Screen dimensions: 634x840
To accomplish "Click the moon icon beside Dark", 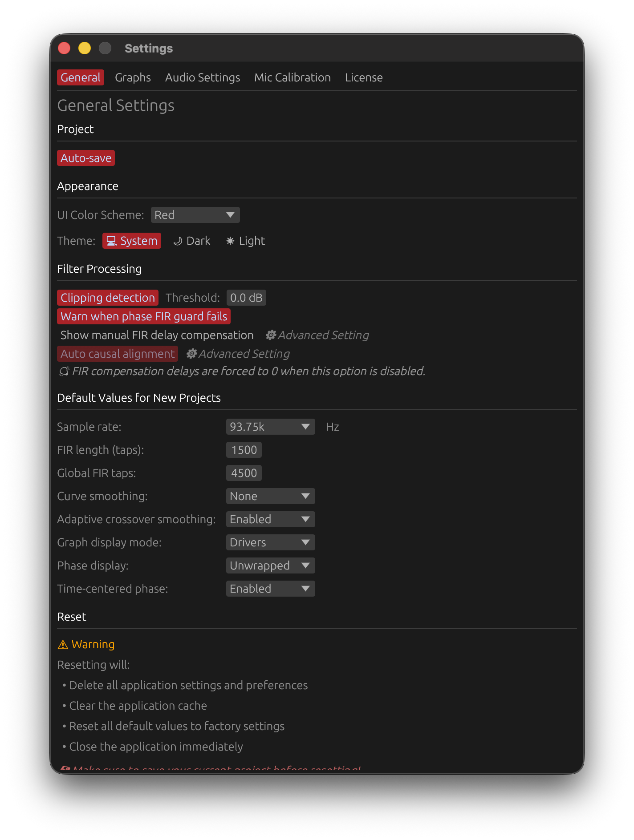I will click(178, 241).
